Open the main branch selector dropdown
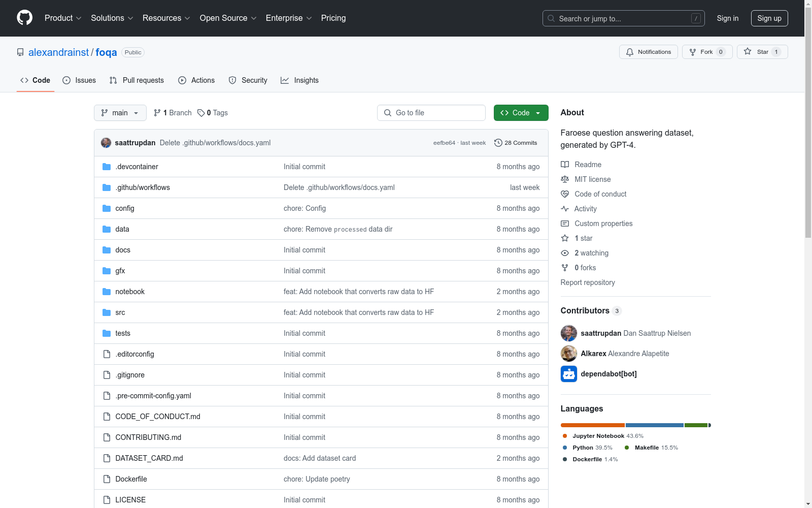The height and width of the screenshot is (508, 812). 120,113
